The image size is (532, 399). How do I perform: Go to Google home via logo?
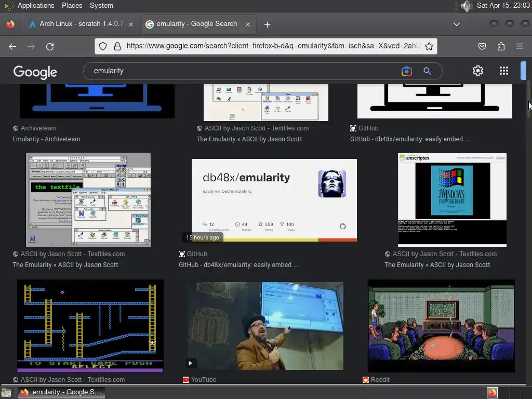[35, 72]
